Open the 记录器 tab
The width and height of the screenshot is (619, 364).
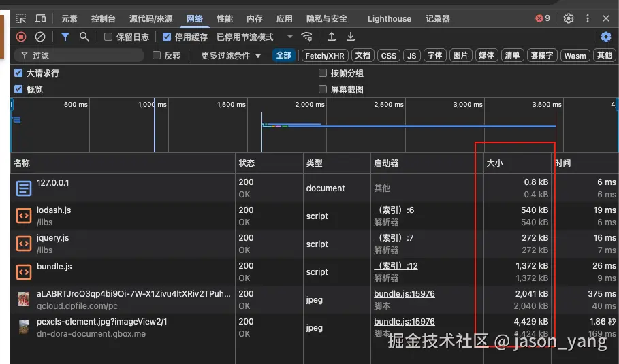pos(437,19)
